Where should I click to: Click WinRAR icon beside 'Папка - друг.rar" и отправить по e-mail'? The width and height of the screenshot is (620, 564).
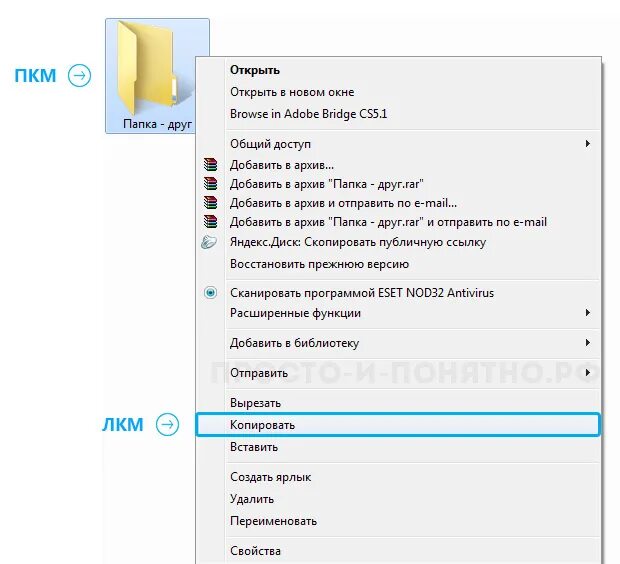coord(210,221)
